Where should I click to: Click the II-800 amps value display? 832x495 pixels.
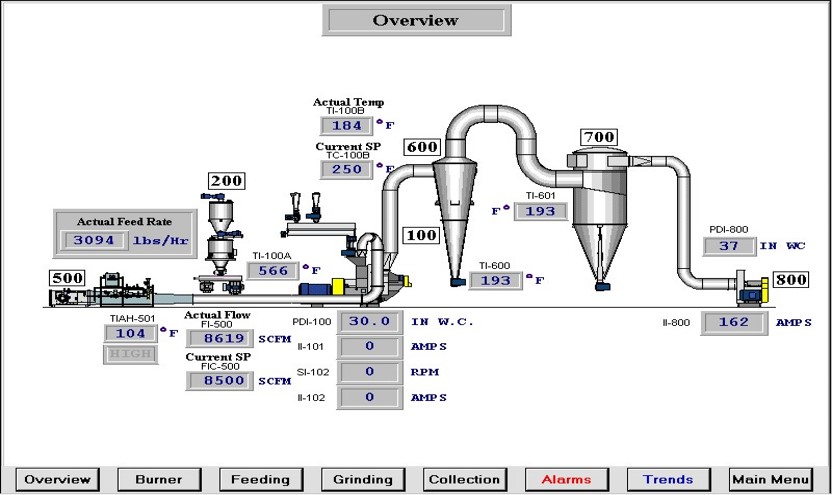coord(733,323)
